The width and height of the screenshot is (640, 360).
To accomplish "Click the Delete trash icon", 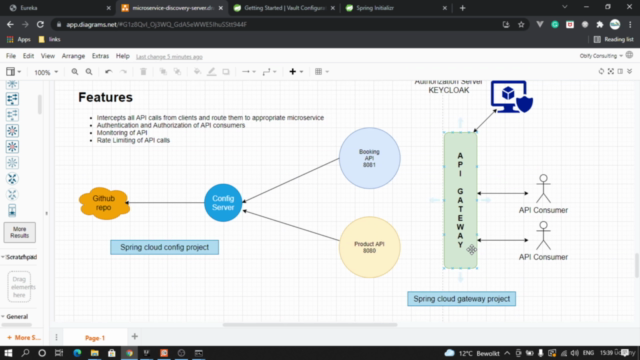I will point(143,72).
